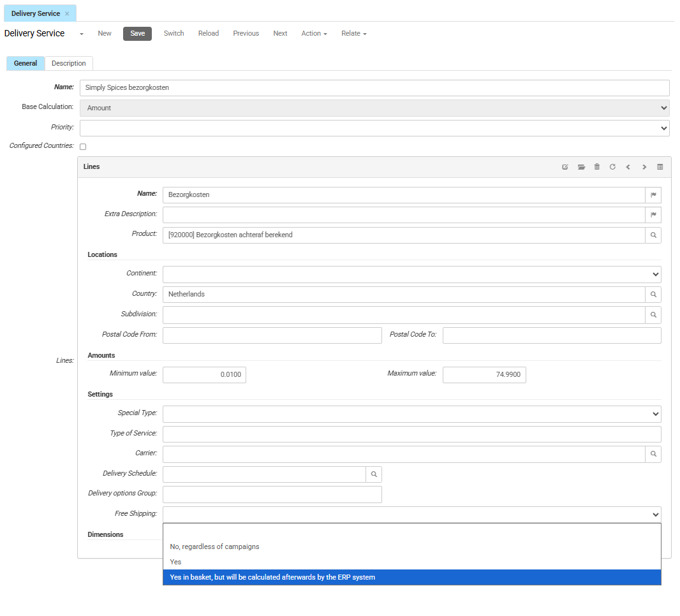Search Carrier with the magnifier icon
Screen dimensions: 680x616
[x=653, y=454]
